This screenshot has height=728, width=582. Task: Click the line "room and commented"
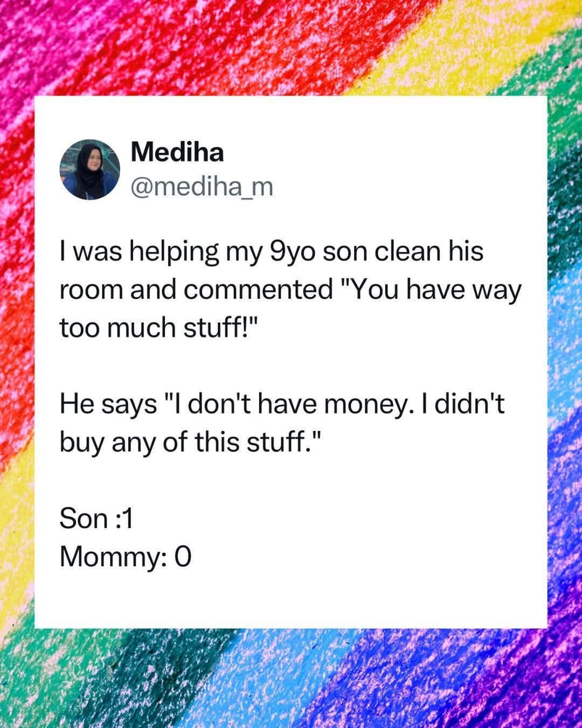[x=290, y=290]
